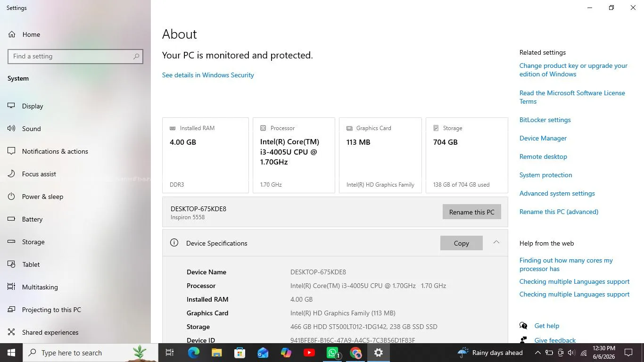Open Change product key or upgrade edition link
The width and height of the screenshot is (644, 362).
click(573, 70)
